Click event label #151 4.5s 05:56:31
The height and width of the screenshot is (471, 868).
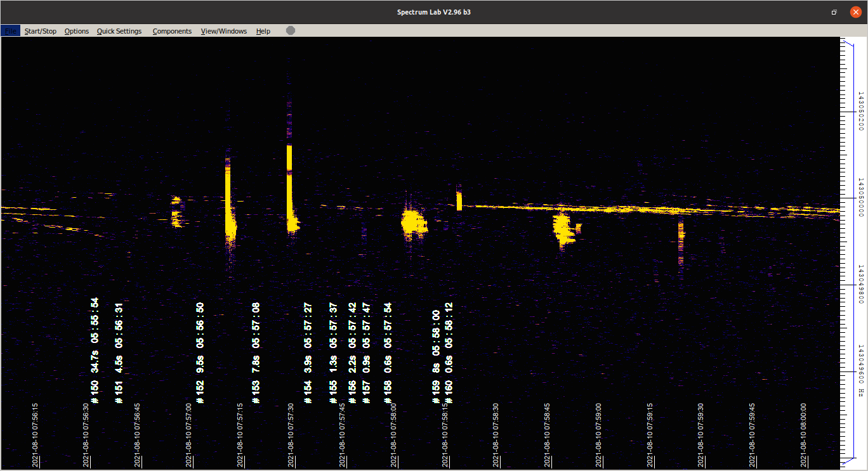(x=119, y=352)
